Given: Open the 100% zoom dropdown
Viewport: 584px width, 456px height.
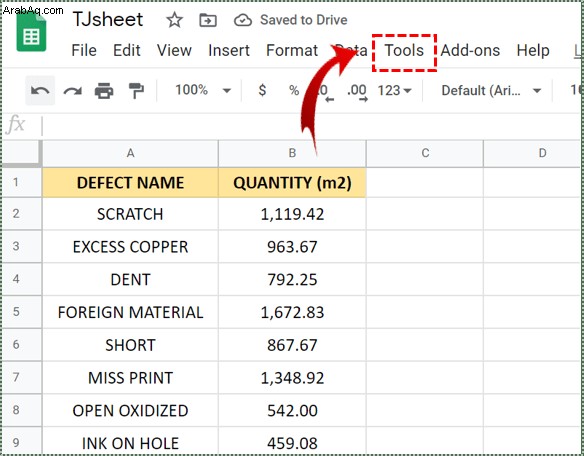Looking at the screenshot, I should coord(203,90).
